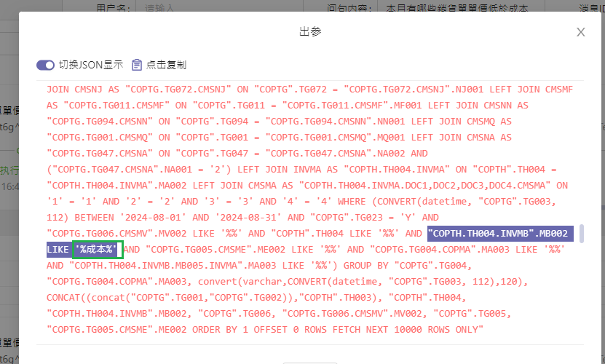605x364 pixels.
Task: Click the vertical scrollbar thumb in SQL output
Action: click(x=581, y=234)
